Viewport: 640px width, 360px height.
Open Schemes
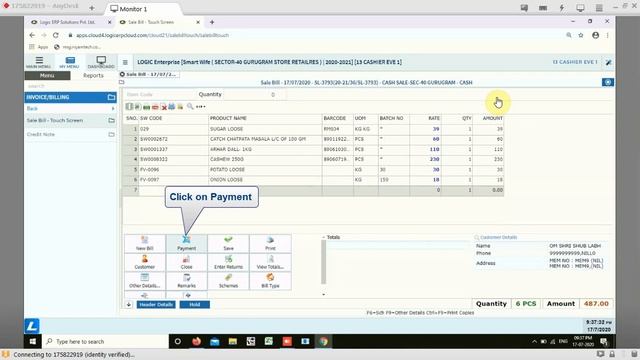[229, 281]
